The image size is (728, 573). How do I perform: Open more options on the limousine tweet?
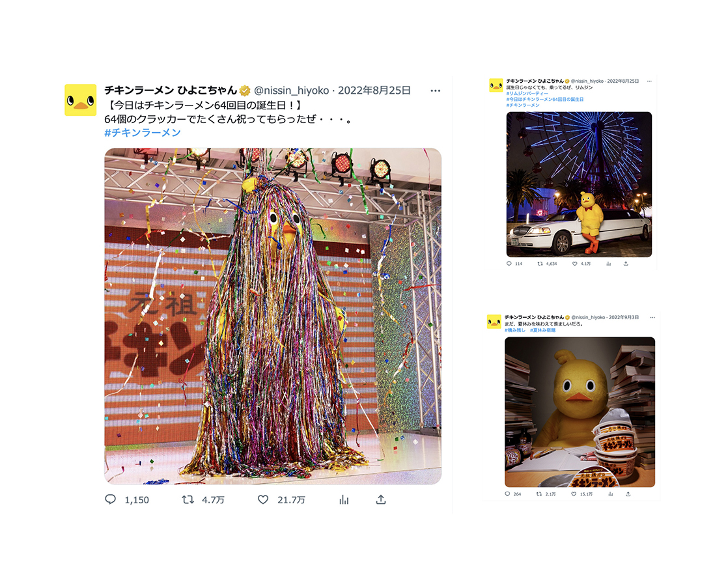pyautogui.click(x=649, y=81)
